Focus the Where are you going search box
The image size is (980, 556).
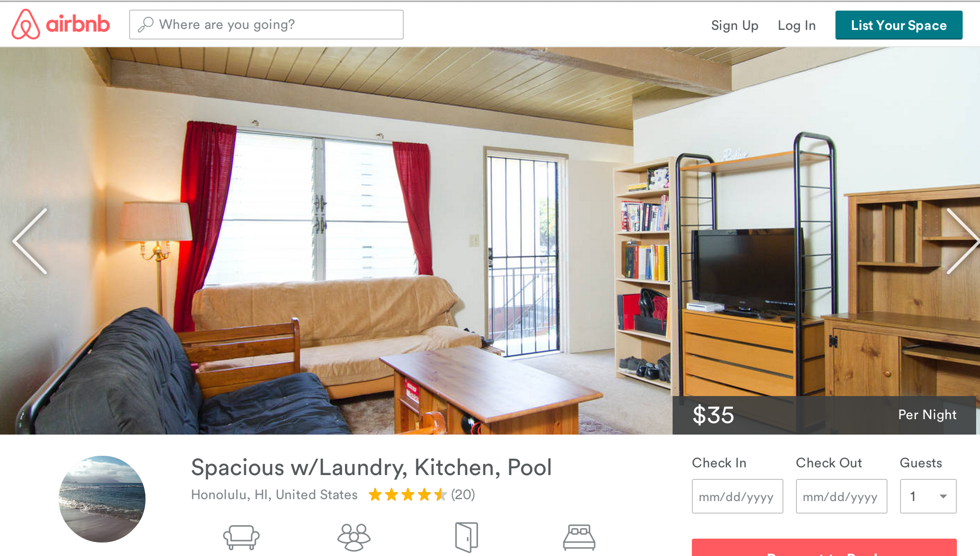pyautogui.click(x=266, y=25)
